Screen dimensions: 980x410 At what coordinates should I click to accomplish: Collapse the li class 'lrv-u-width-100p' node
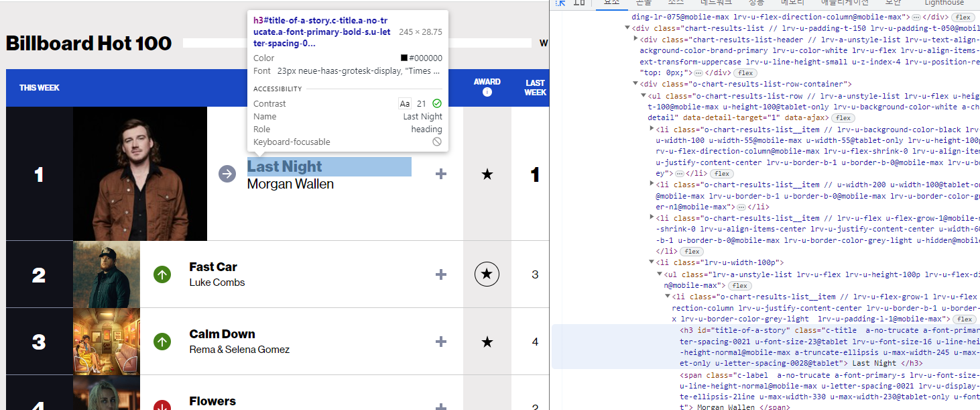pos(652,263)
